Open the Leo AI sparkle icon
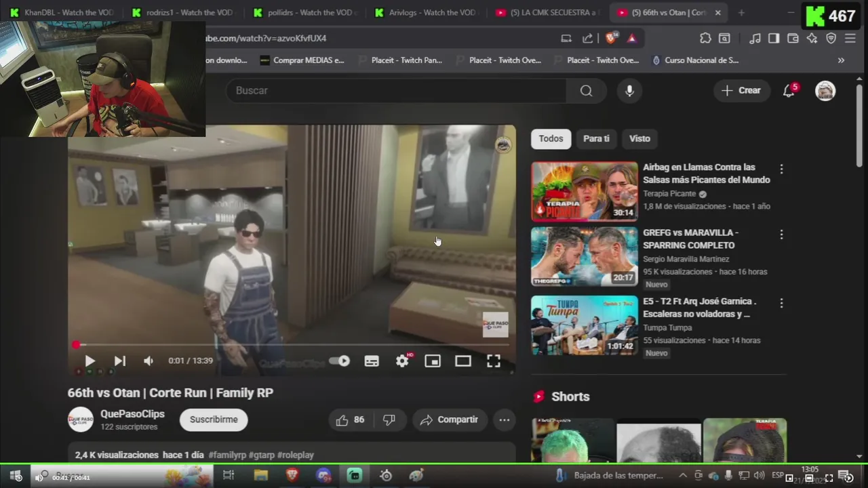The height and width of the screenshot is (488, 868). click(x=812, y=39)
